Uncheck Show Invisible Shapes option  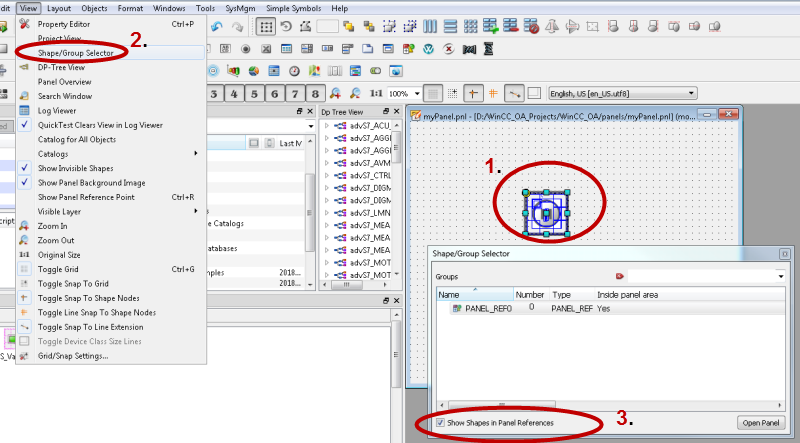(x=75, y=168)
